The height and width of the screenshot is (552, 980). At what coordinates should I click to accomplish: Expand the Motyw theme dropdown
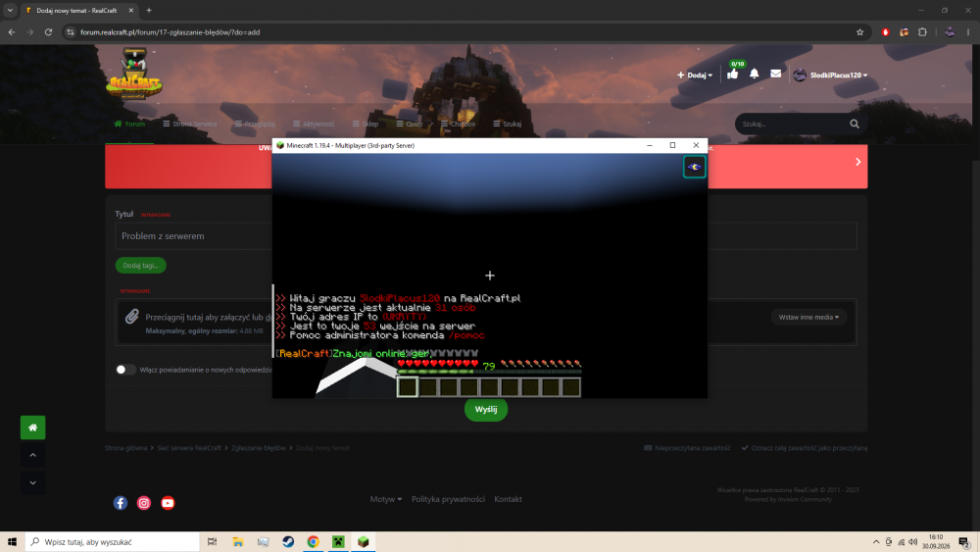coord(385,499)
